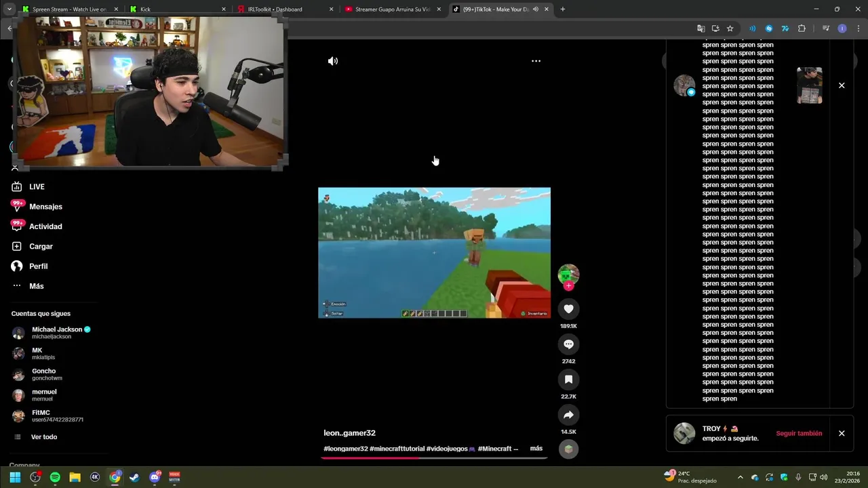The height and width of the screenshot is (488, 868).
Task: Open the volume control in system tray
Action: tap(824, 477)
